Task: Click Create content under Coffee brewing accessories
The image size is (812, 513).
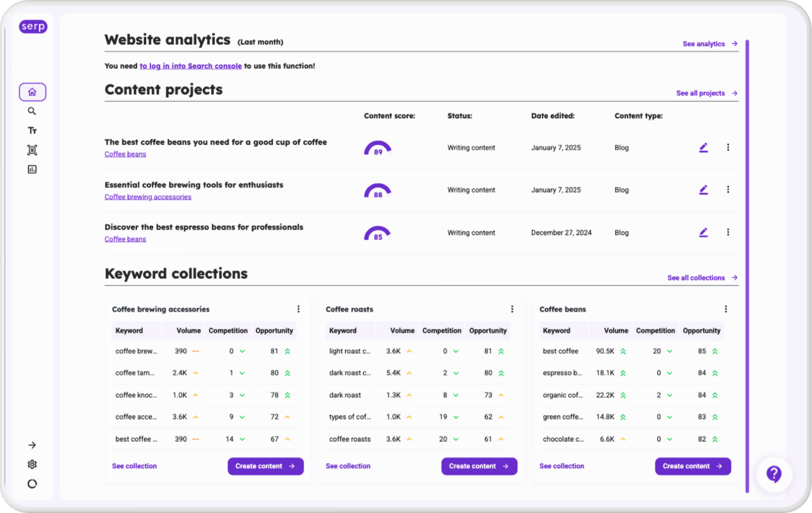Action: 265,466
